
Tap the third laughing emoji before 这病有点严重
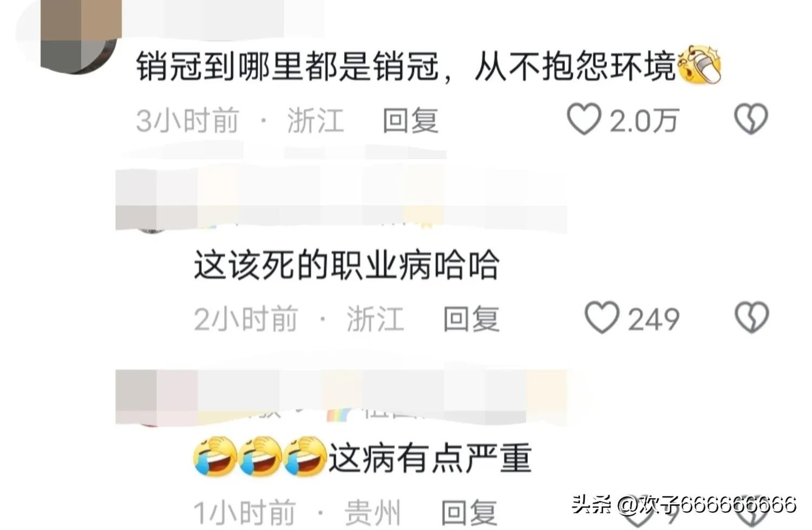click(x=305, y=457)
